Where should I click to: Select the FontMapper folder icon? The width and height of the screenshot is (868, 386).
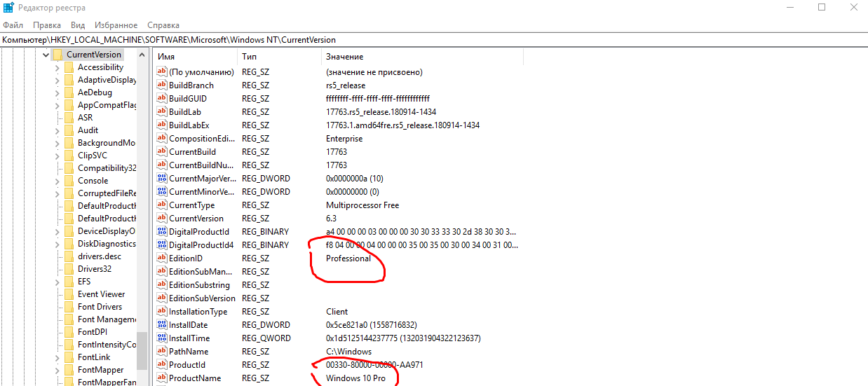click(x=69, y=370)
